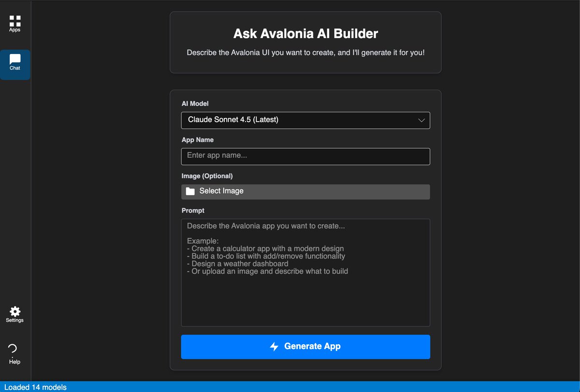Click the 'AI Model' label

tap(195, 104)
